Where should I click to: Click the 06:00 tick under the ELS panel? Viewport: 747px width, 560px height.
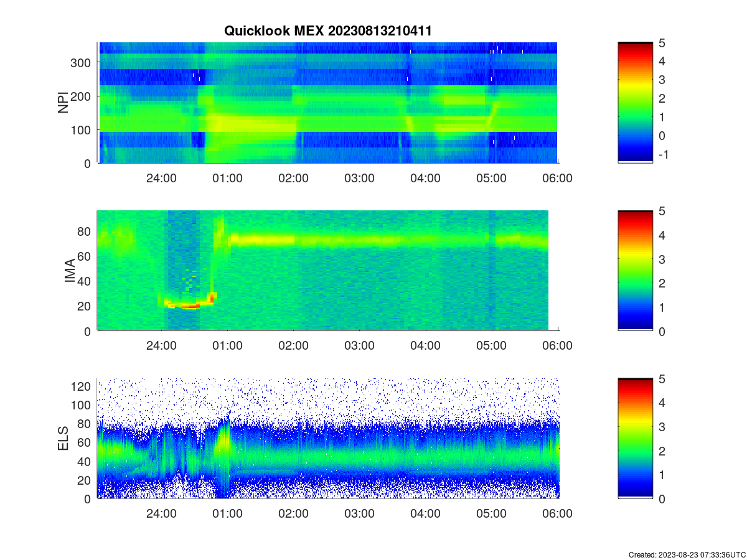(557, 514)
